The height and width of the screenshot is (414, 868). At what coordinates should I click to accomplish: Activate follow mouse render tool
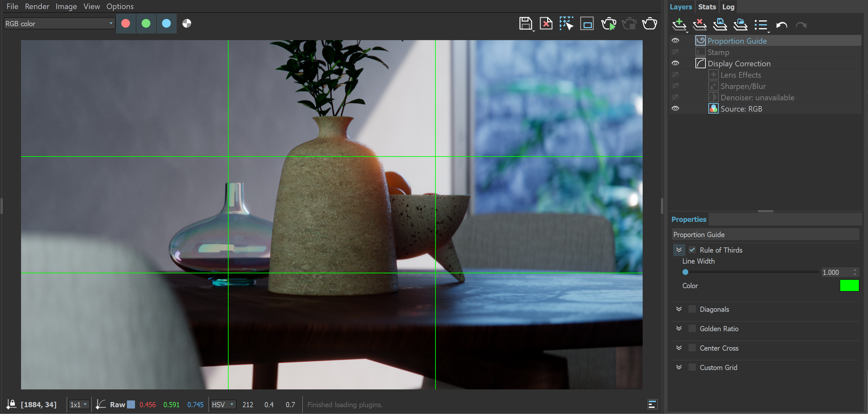(567, 24)
